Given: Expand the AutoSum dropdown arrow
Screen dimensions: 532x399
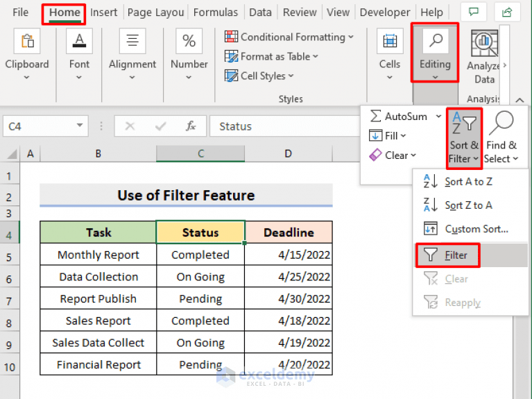Looking at the screenshot, I should click(x=438, y=116).
